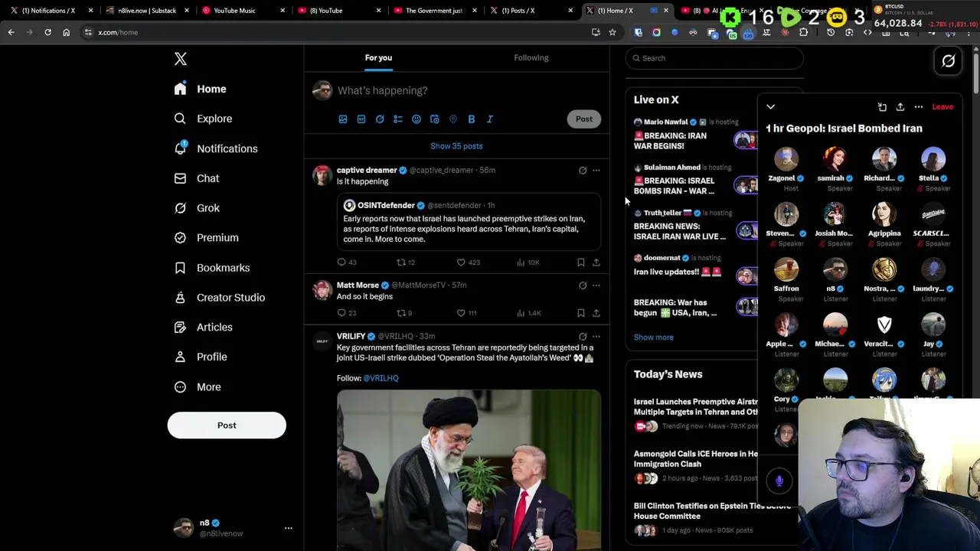Switch to For you tab
The height and width of the screenshot is (551, 980).
point(378,57)
